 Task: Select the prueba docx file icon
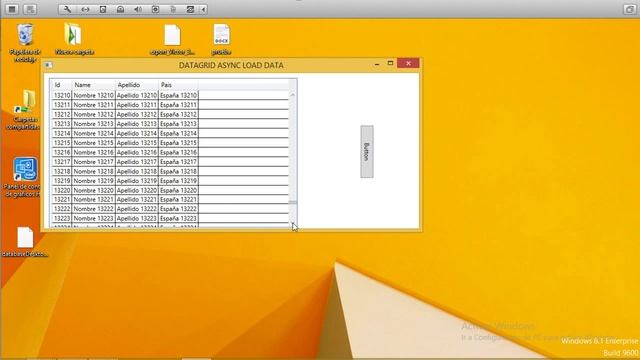(222, 40)
